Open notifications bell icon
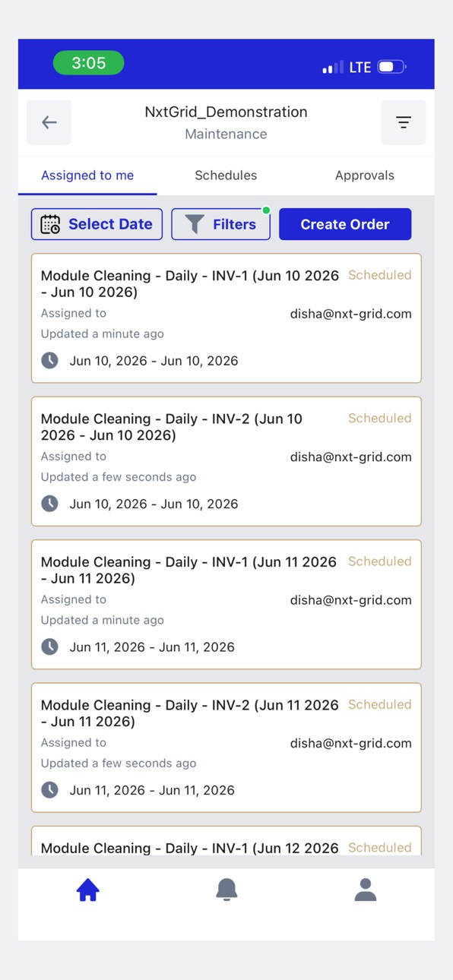The height and width of the screenshot is (980, 453). [x=226, y=890]
